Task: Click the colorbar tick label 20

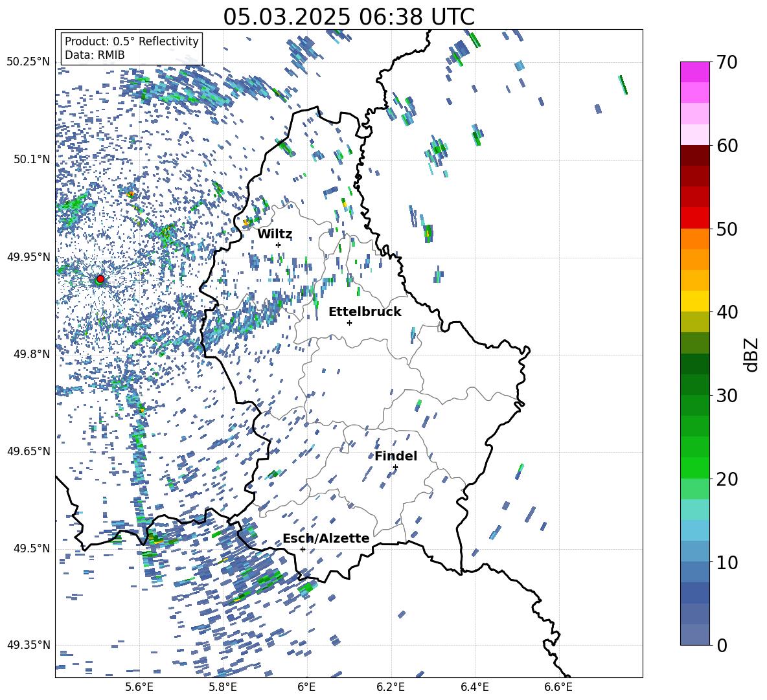Action: 727,479
